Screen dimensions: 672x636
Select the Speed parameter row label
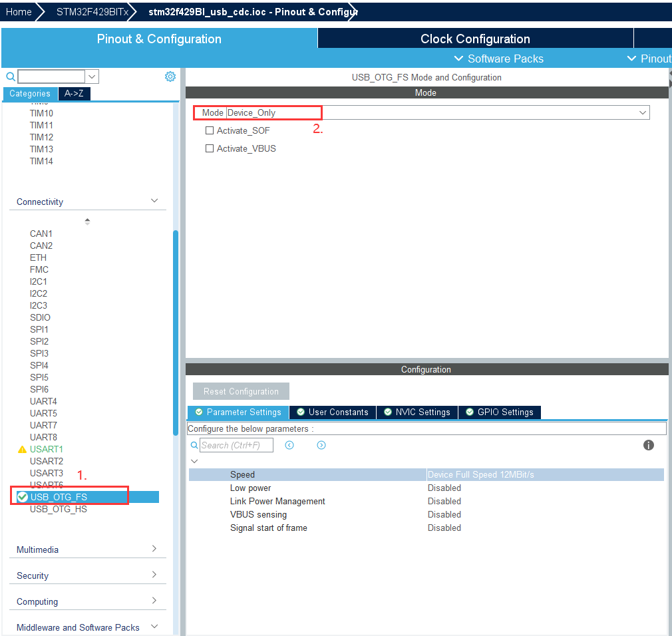click(242, 474)
